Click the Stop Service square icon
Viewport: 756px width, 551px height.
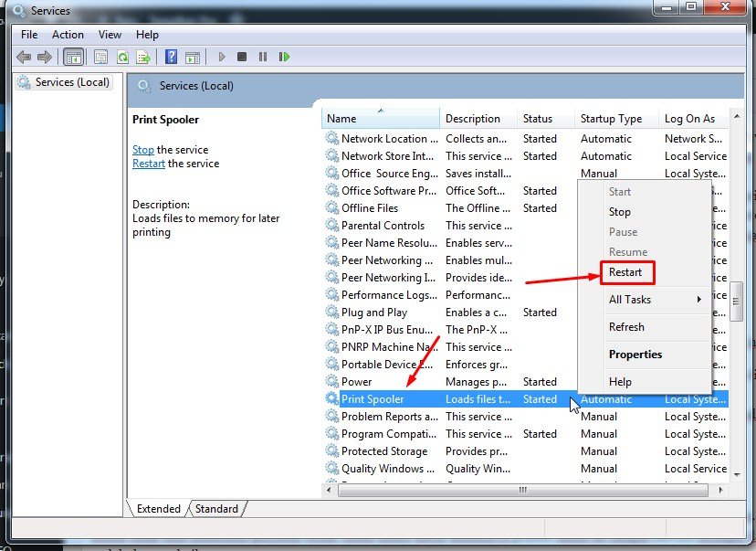pyautogui.click(x=242, y=57)
